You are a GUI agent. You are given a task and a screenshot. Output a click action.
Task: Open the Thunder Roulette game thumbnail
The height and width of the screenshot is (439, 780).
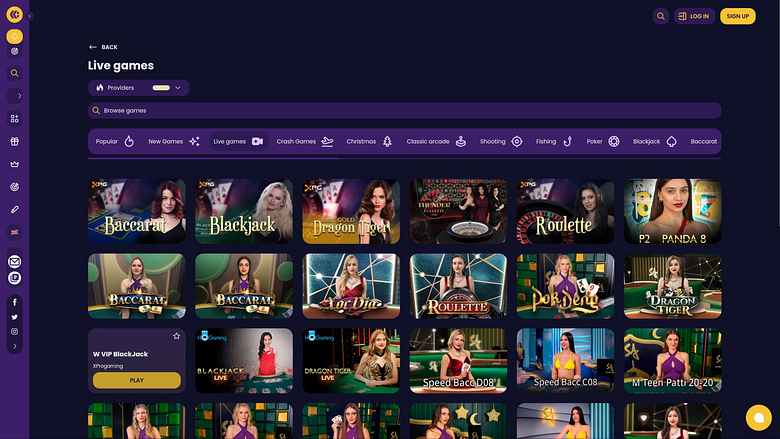click(458, 211)
